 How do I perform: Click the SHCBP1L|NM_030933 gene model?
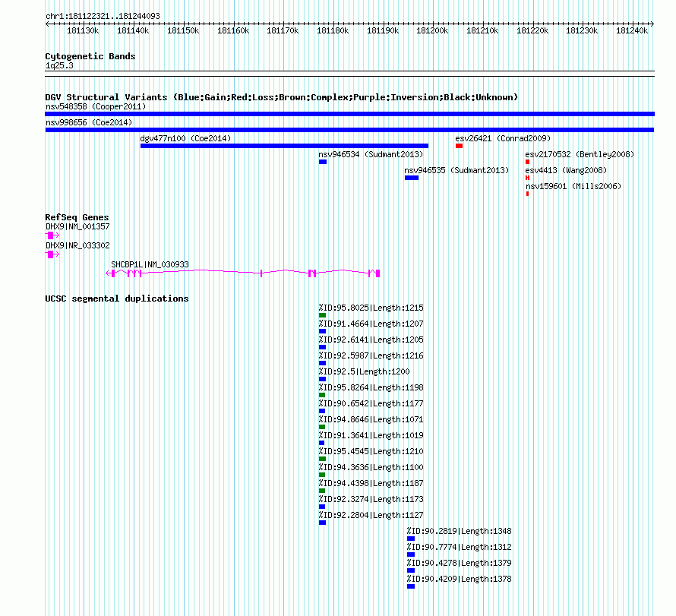[243, 273]
